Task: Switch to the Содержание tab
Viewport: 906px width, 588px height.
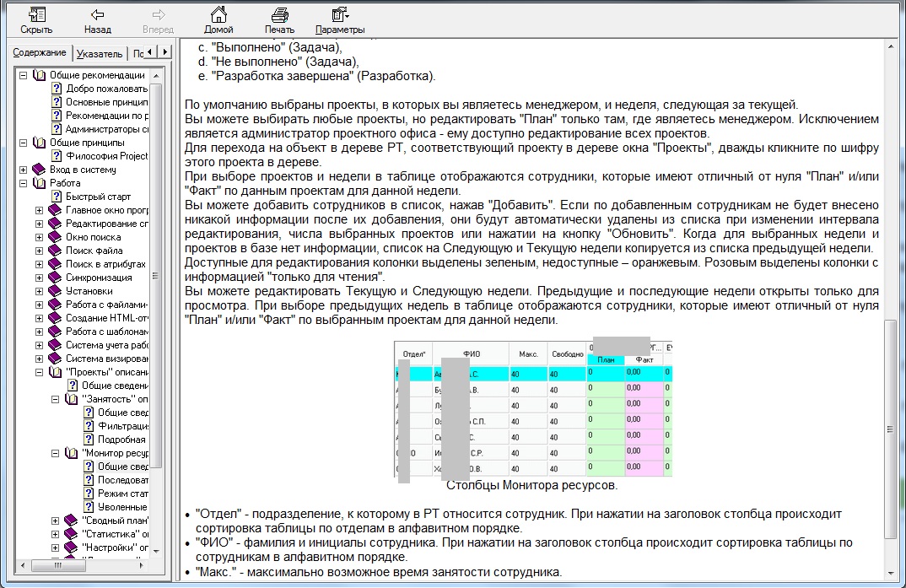Action: click(x=40, y=52)
